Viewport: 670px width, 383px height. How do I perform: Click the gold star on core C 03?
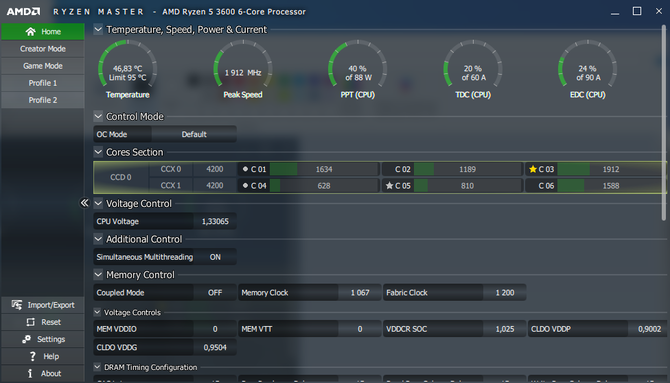(x=532, y=169)
